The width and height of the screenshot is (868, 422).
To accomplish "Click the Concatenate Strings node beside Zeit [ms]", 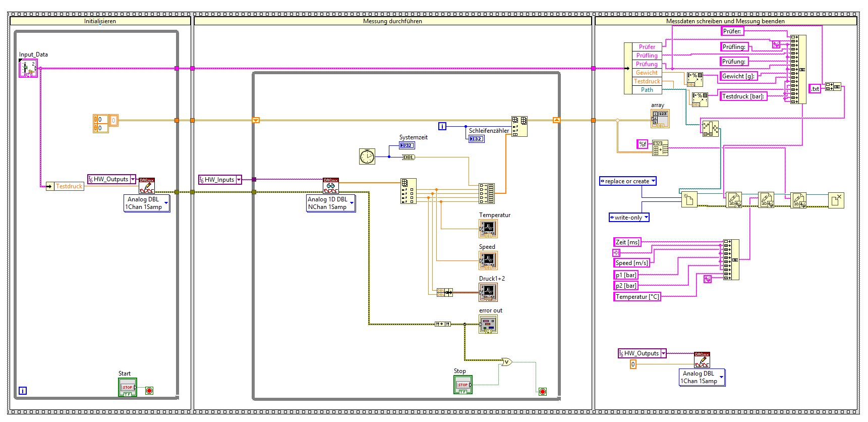I will (731, 259).
